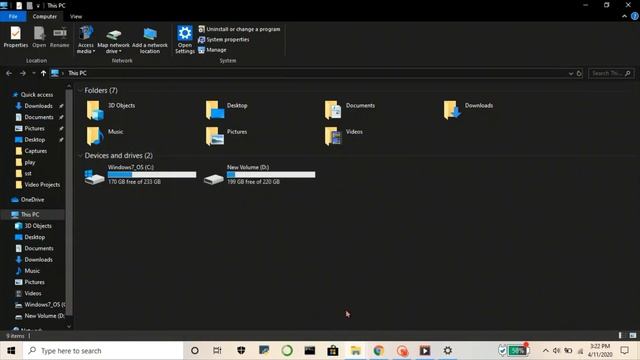Open New Volume (D:) in navigation tree
640x360 pixels.
(x=44, y=316)
